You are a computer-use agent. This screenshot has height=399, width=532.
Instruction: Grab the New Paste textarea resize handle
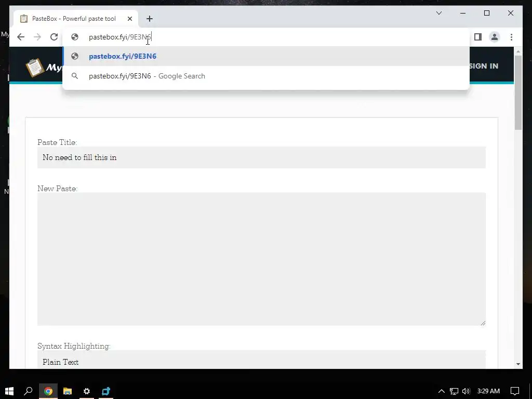click(x=483, y=323)
